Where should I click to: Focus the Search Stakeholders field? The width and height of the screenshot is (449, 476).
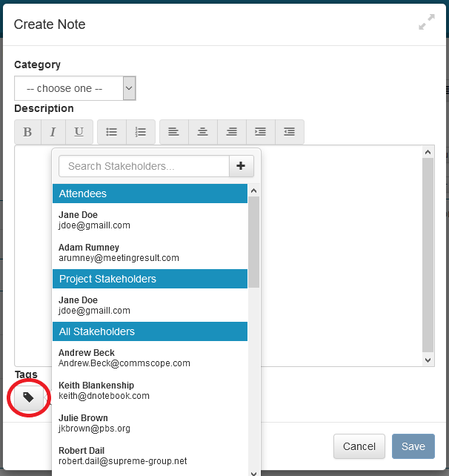pos(144,166)
